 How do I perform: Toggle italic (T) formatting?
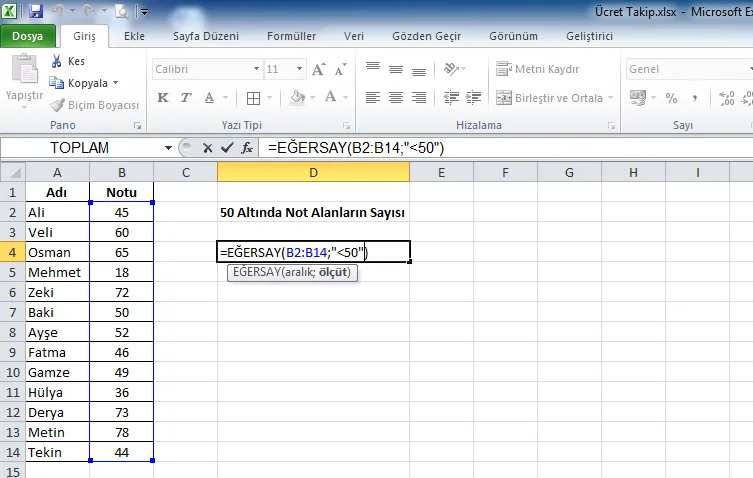[186, 98]
